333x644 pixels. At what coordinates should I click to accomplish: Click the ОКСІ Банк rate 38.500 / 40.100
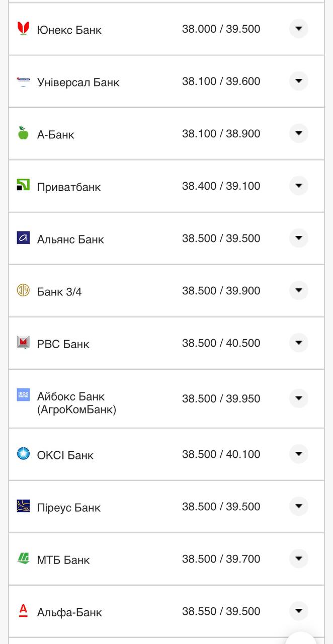[x=221, y=454]
